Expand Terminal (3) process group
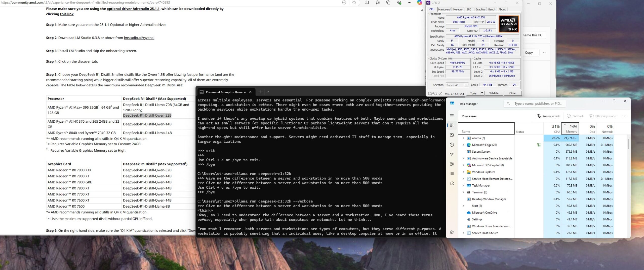 [463, 192]
